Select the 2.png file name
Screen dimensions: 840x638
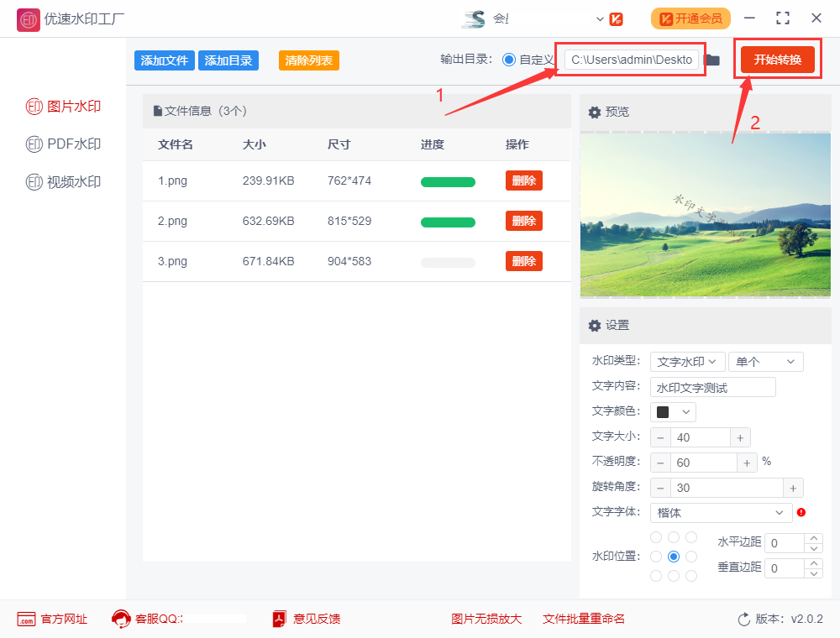click(172, 221)
